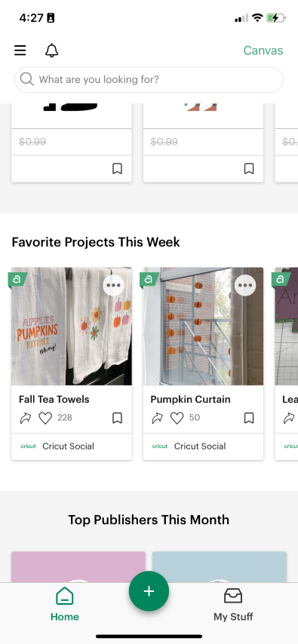Select the Home tab

click(65, 605)
